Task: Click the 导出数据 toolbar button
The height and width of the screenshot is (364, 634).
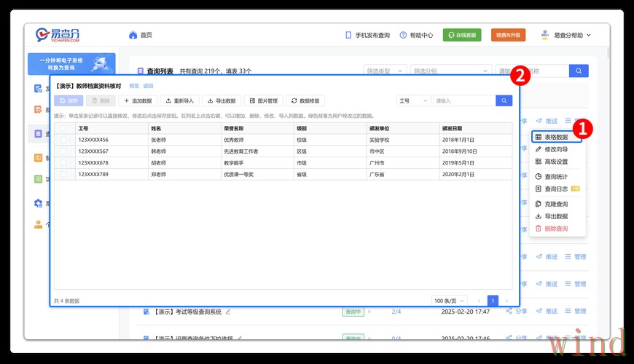Action: (x=221, y=101)
